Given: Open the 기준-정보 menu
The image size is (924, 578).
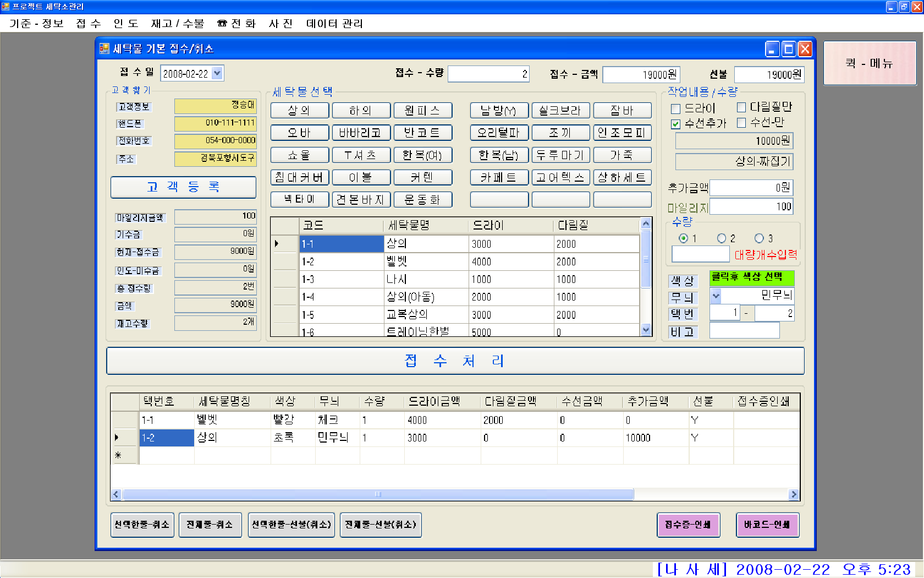Looking at the screenshot, I should [36, 24].
